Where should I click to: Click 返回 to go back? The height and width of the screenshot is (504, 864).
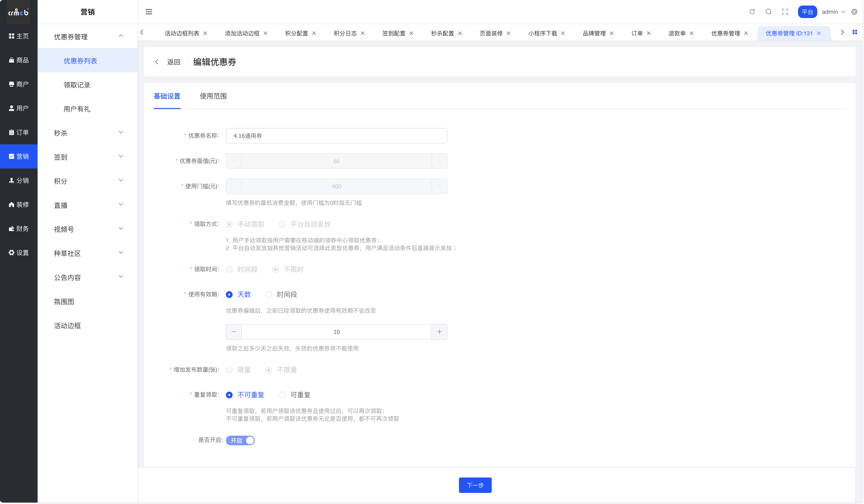[x=173, y=62]
